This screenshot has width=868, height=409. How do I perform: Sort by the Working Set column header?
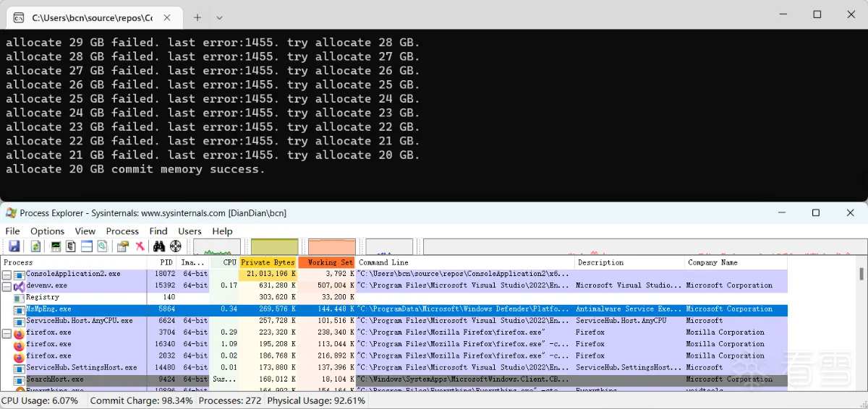326,262
